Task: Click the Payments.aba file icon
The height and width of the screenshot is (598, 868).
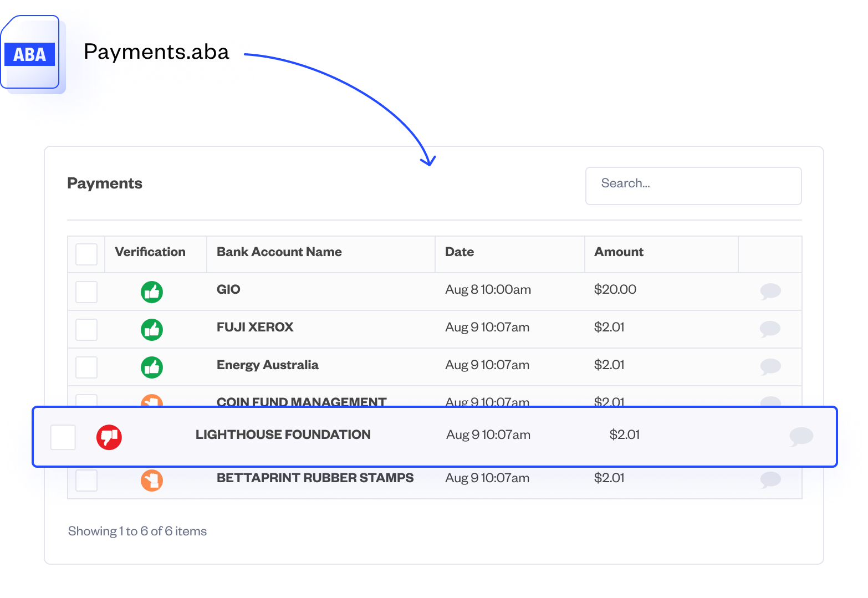Action: pos(32,54)
